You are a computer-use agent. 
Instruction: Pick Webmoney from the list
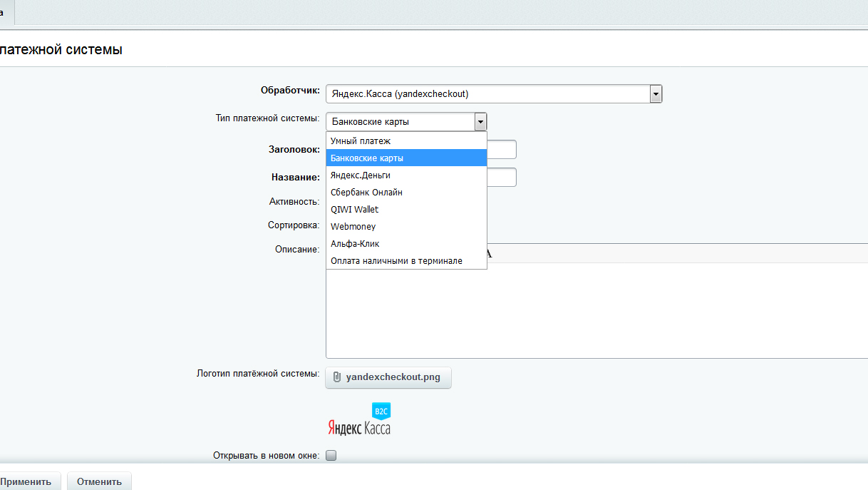(406, 226)
